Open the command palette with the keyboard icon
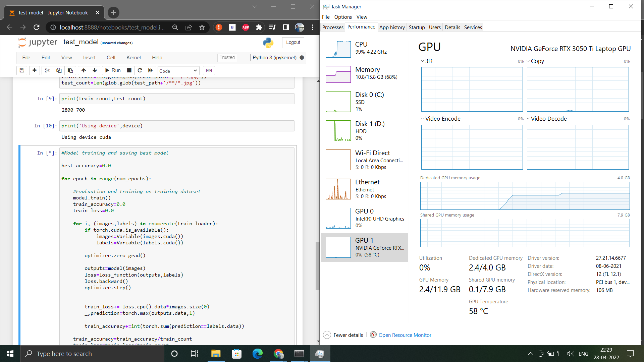Screen dimensions: 644x362 tap(209, 70)
